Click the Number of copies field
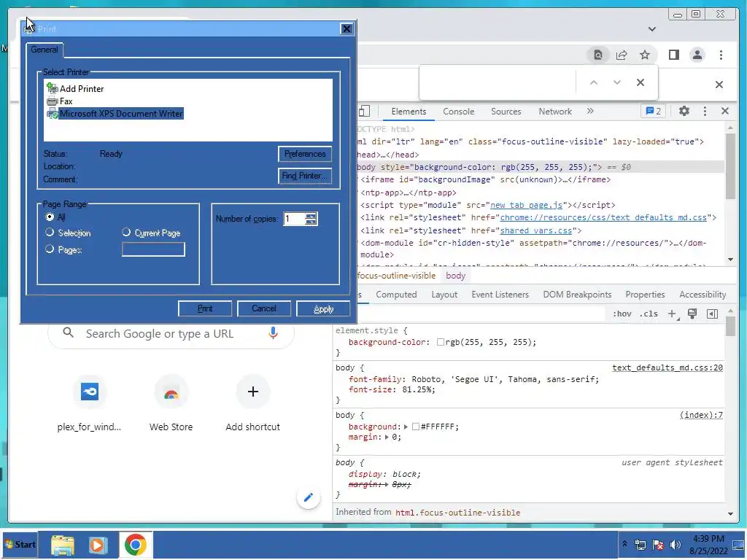This screenshot has height=560, width=747. [295, 219]
